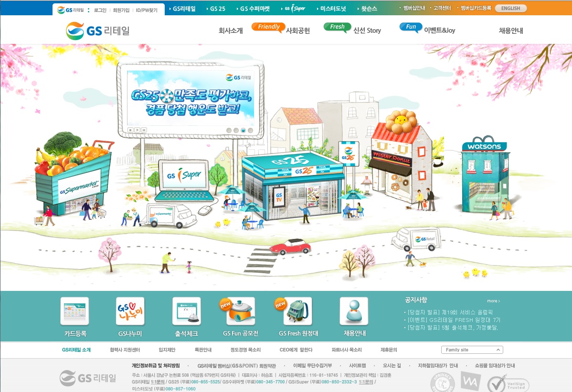Open the 특판안내 link
572x392 pixels.
[203, 350]
